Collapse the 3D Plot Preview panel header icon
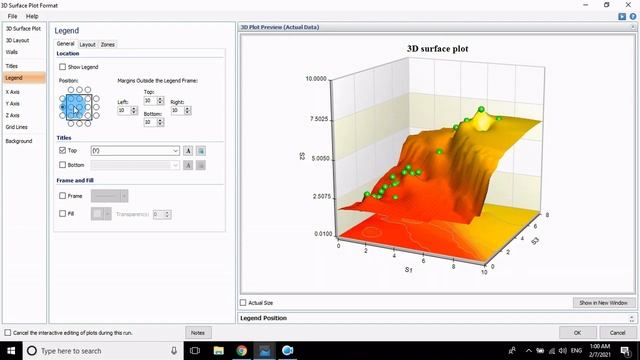This screenshot has height=360, width=640. [633, 27]
